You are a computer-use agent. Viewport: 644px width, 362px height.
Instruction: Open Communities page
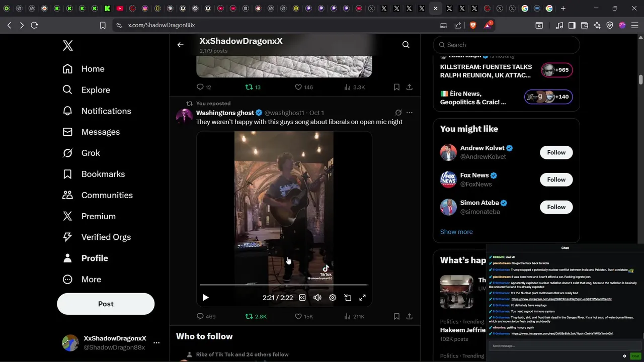97,195
